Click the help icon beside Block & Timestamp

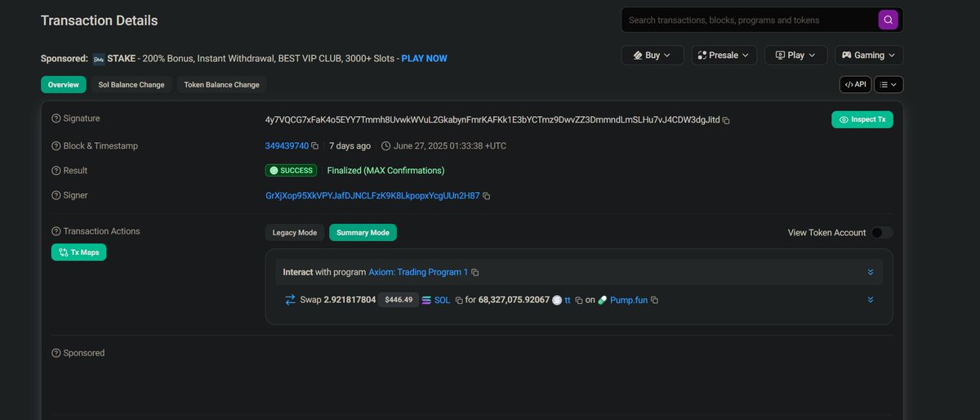pos(56,146)
